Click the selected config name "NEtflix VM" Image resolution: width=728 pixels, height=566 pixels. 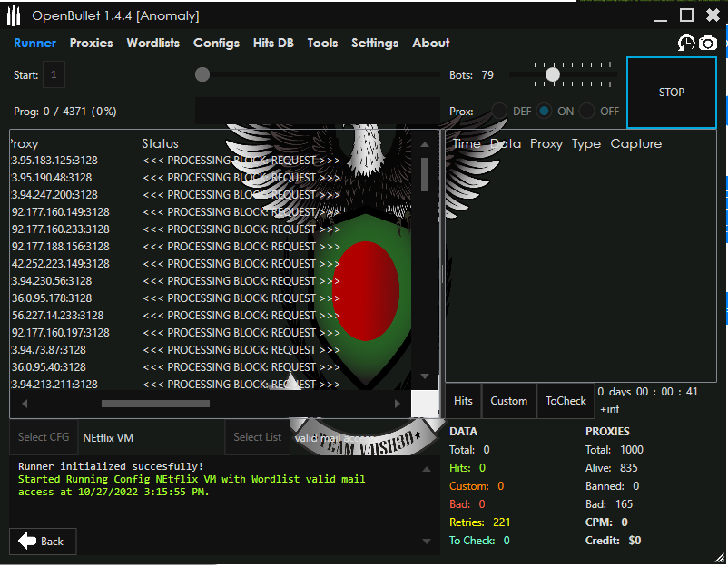coord(108,438)
